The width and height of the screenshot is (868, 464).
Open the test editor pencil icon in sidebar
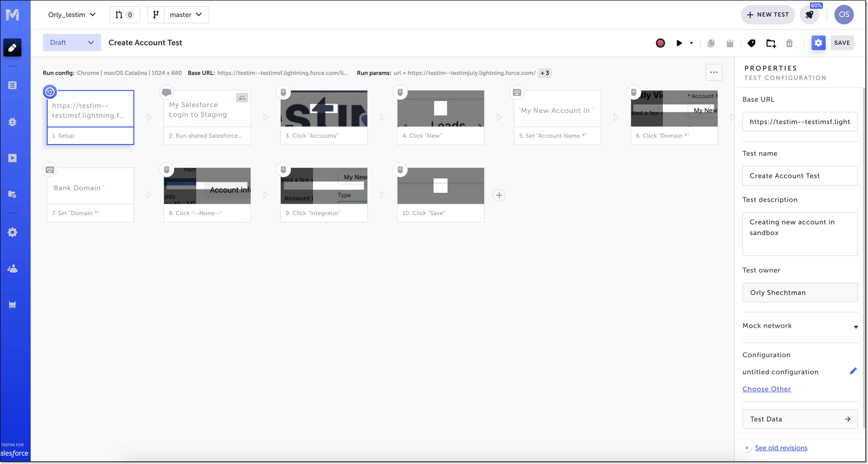pyautogui.click(x=12, y=47)
